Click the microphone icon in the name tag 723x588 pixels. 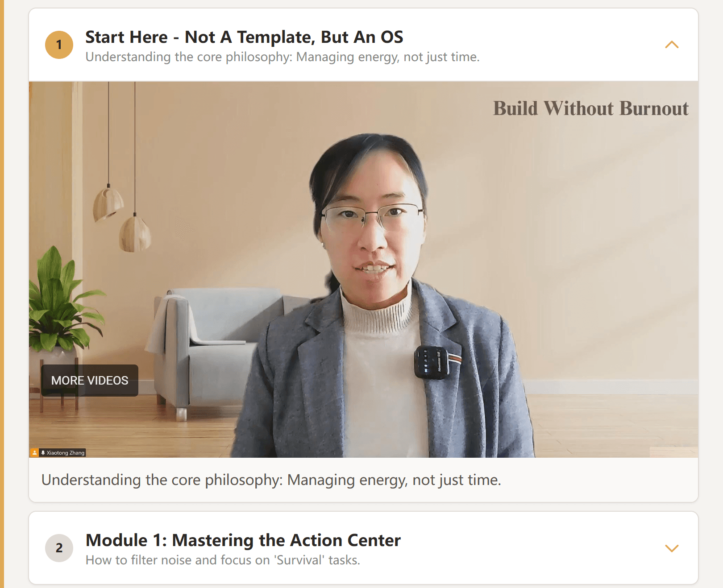click(43, 453)
